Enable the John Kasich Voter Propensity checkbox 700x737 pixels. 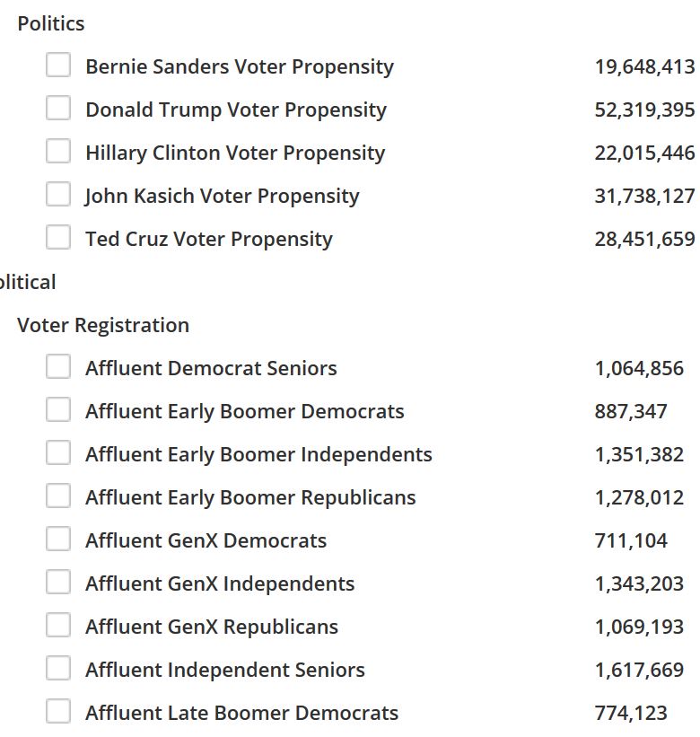pyautogui.click(x=58, y=194)
